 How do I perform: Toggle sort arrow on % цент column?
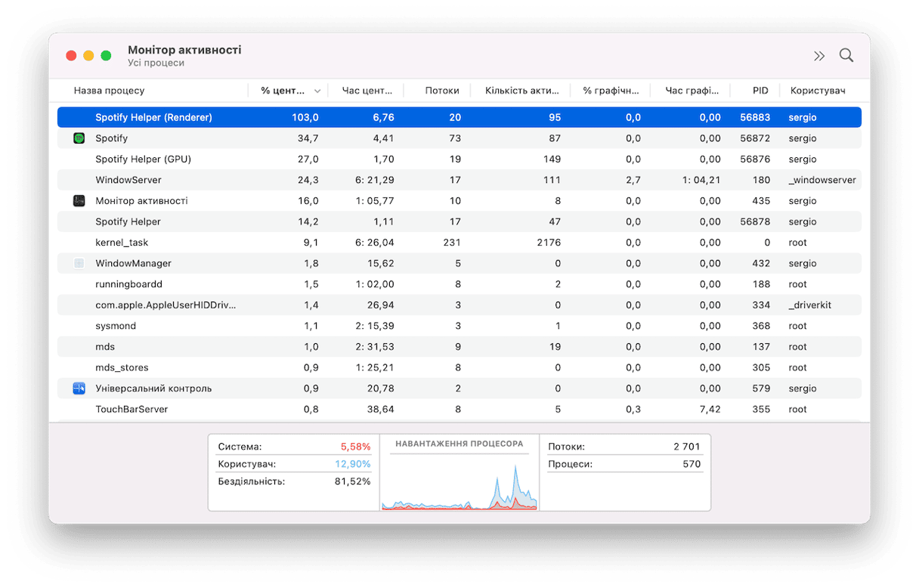pyautogui.click(x=317, y=91)
